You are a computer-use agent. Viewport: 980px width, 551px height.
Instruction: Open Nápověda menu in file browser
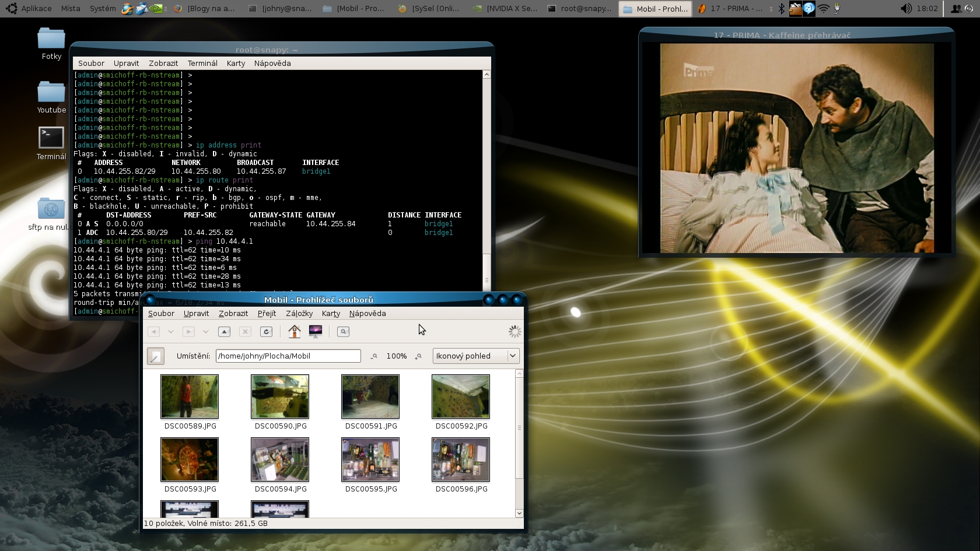367,314
